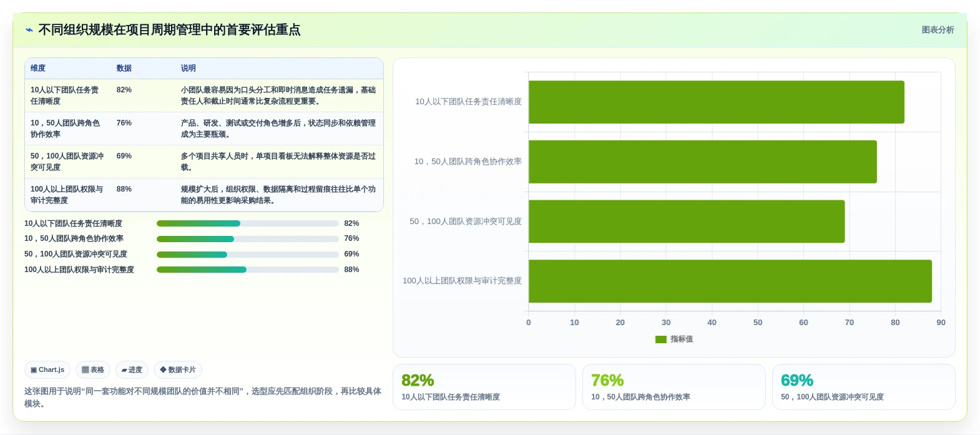The height and width of the screenshot is (435, 980).
Task: Click the table cell 50，100人团队资源冲突可见度
Action: pos(67,162)
